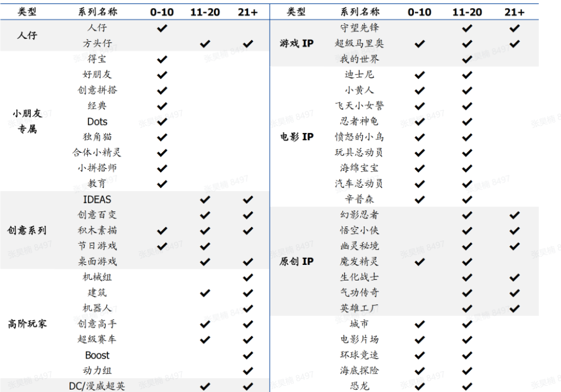
Task: Click the DC/漫威超英 series name
Action: coord(97,386)
